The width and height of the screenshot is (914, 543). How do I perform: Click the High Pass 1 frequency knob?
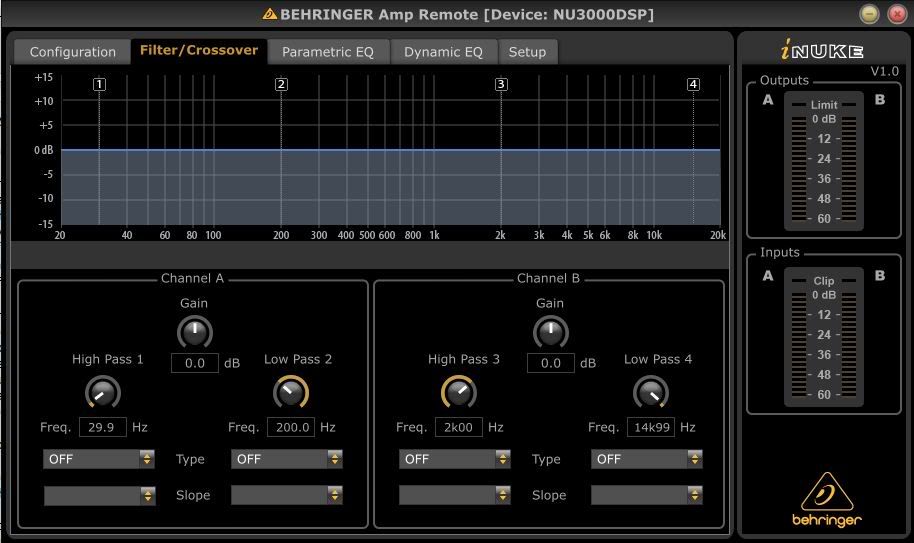[x=103, y=393]
